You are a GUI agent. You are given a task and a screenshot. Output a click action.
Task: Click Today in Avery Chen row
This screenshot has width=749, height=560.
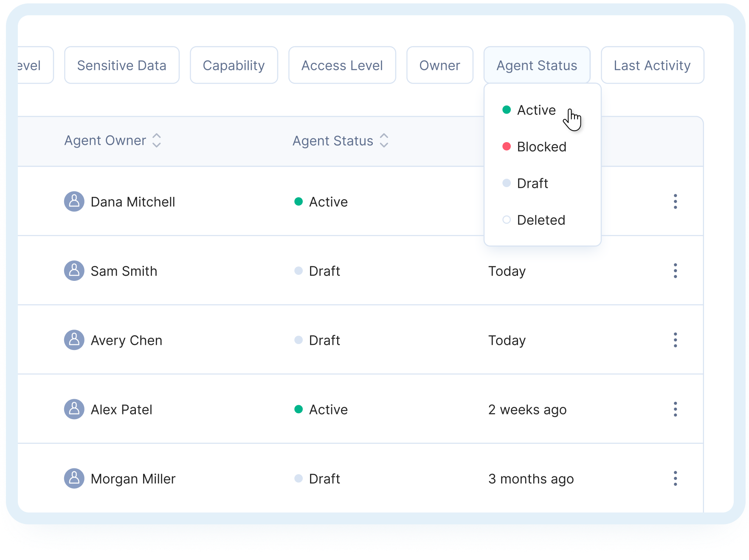click(507, 340)
